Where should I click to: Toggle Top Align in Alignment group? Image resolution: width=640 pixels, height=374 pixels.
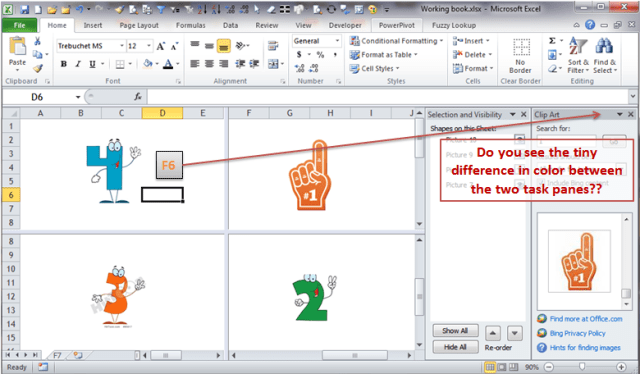[195, 44]
